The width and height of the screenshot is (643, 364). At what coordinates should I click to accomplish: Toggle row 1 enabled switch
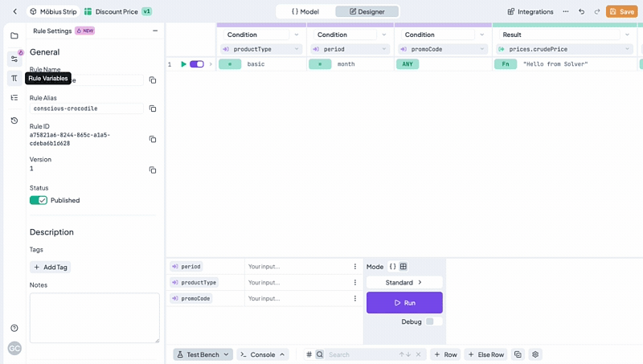(x=197, y=64)
